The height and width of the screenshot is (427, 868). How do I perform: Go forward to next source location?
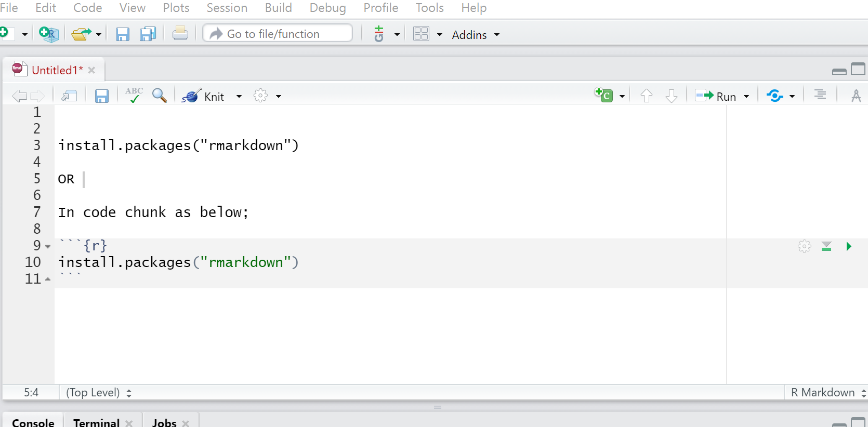point(37,96)
